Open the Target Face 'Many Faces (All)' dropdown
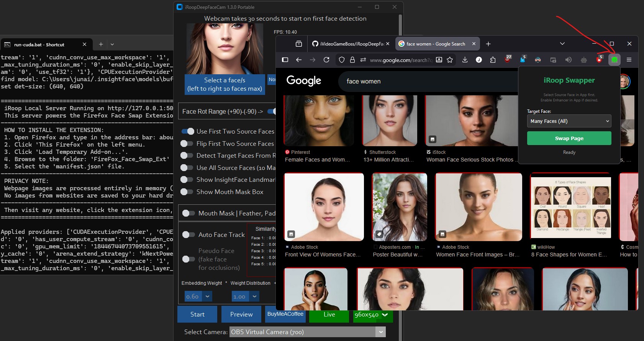This screenshot has width=644, height=341. [569, 121]
